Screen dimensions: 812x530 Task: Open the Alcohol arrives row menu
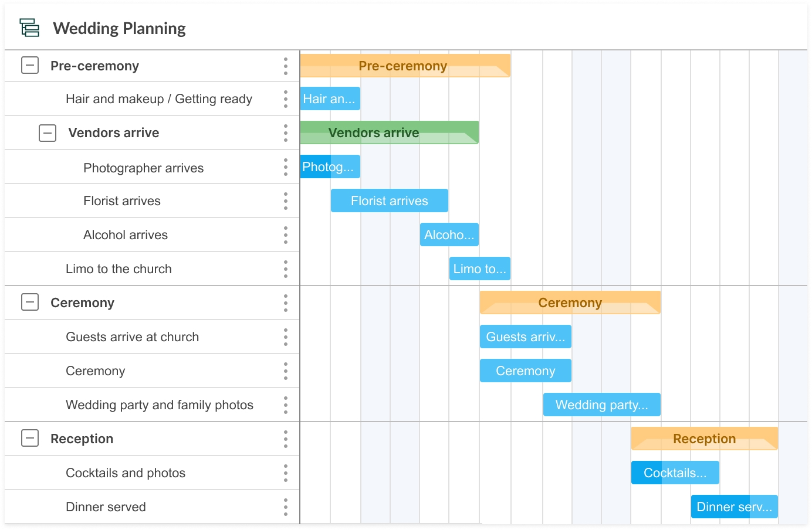[x=286, y=235]
